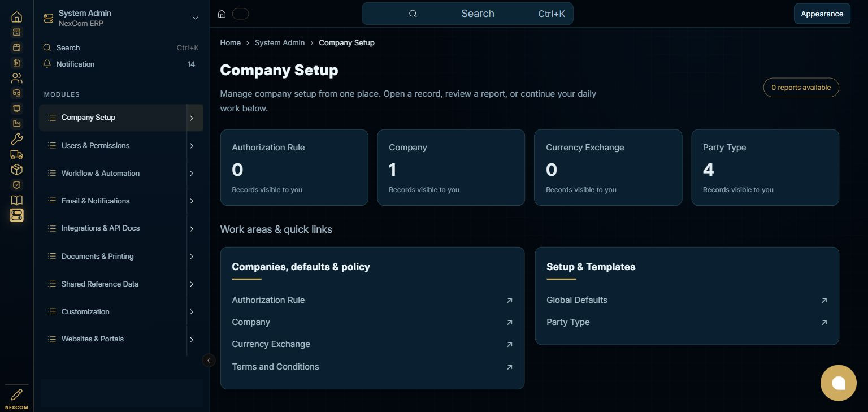Image resolution: width=868 pixels, height=412 pixels.
Task: Expand the Users & Permissions chevron
Action: coord(192,146)
